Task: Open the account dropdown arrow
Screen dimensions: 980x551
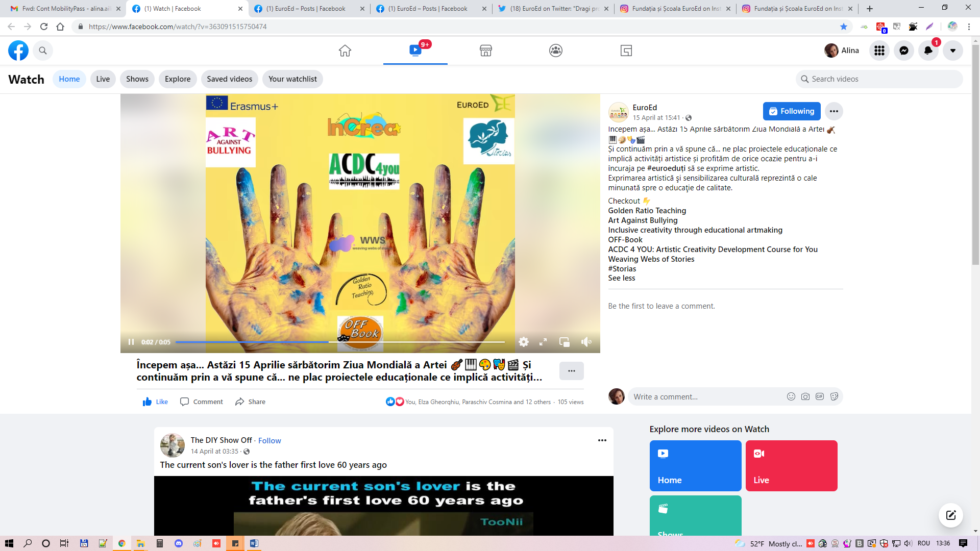Action: tap(953, 51)
